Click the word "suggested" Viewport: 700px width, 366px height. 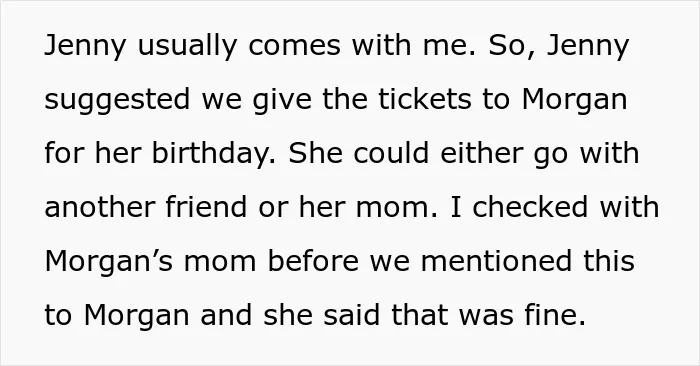(x=117, y=100)
